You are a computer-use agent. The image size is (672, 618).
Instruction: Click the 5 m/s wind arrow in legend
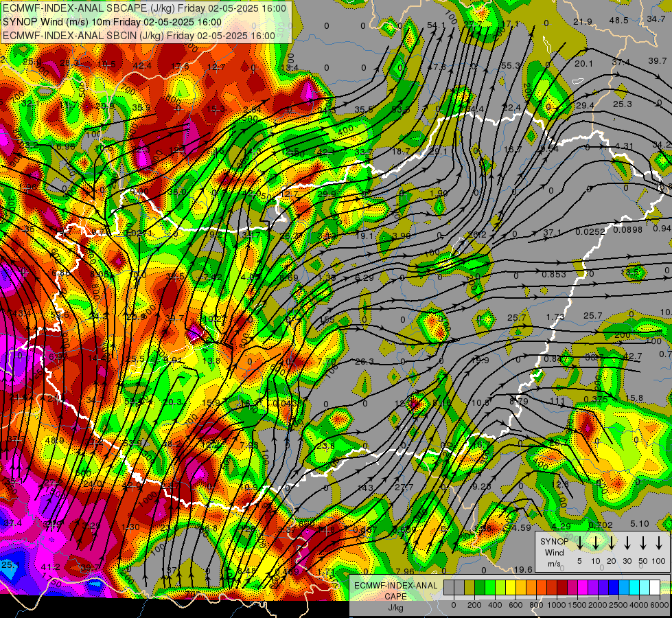click(x=579, y=543)
